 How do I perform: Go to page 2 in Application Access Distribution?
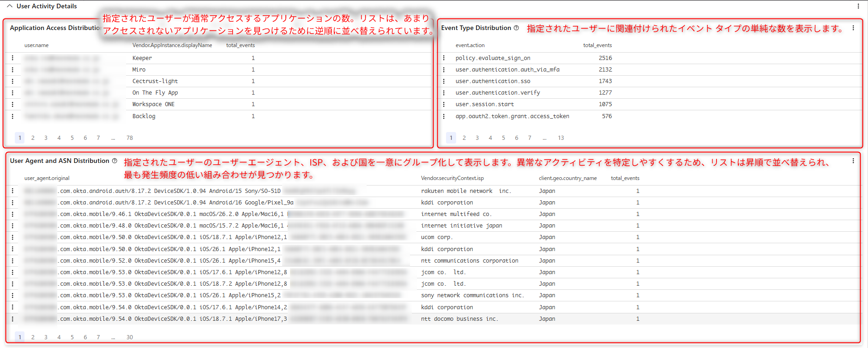pyautogui.click(x=33, y=138)
